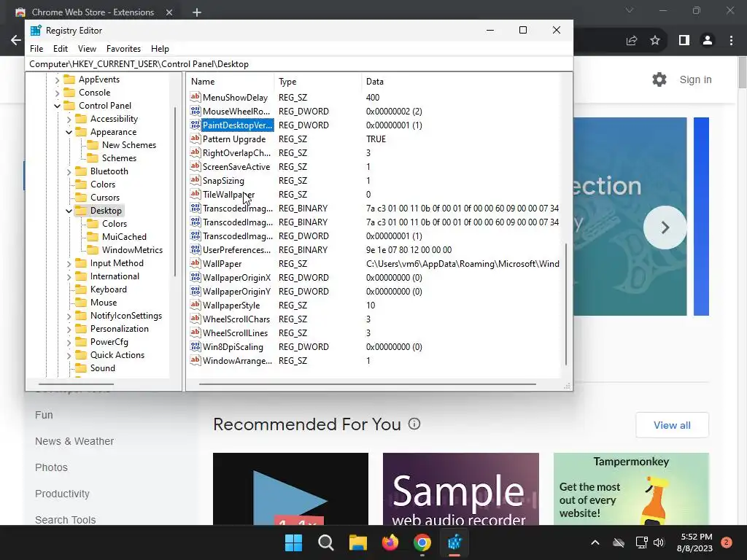Screen dimensions: 747x560
Task: Click the DWORD icon of WallpaperOriginY
Action: coord(196,291)
